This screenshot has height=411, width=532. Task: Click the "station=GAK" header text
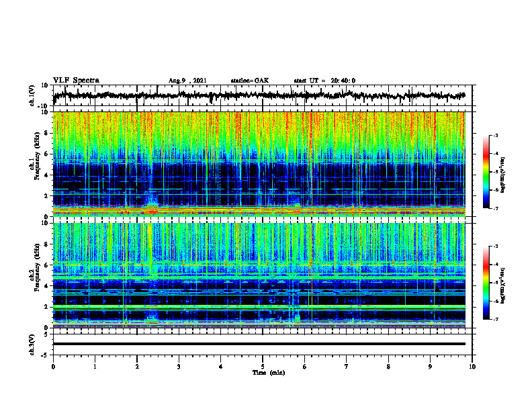coord(250,81)
